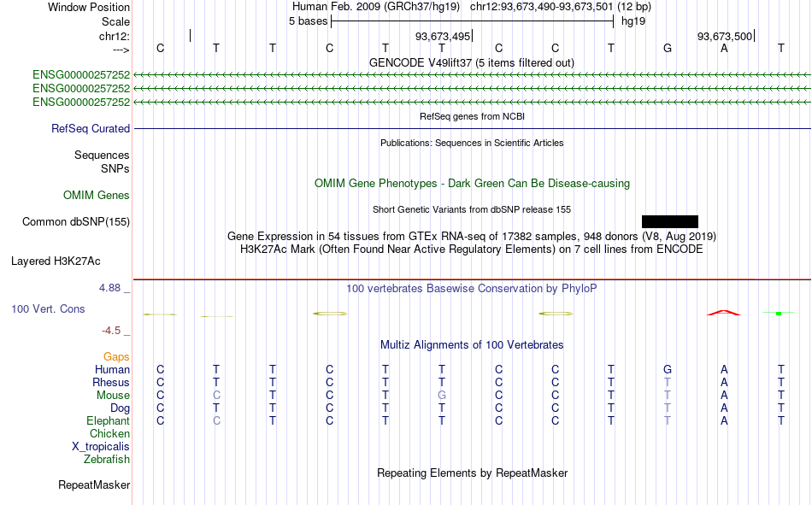The width and height of the screenshot is (812, 505).
Task: Click the GTEx Gene Expression track title
Action: 472,236
